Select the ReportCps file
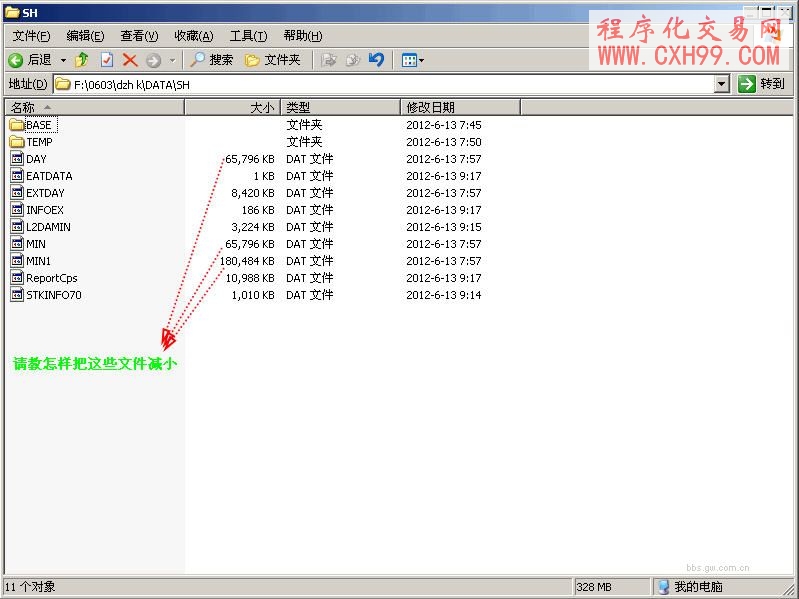The width and height of the screenshot is (799, 599). pyautogui.click(x=51, y=278)
